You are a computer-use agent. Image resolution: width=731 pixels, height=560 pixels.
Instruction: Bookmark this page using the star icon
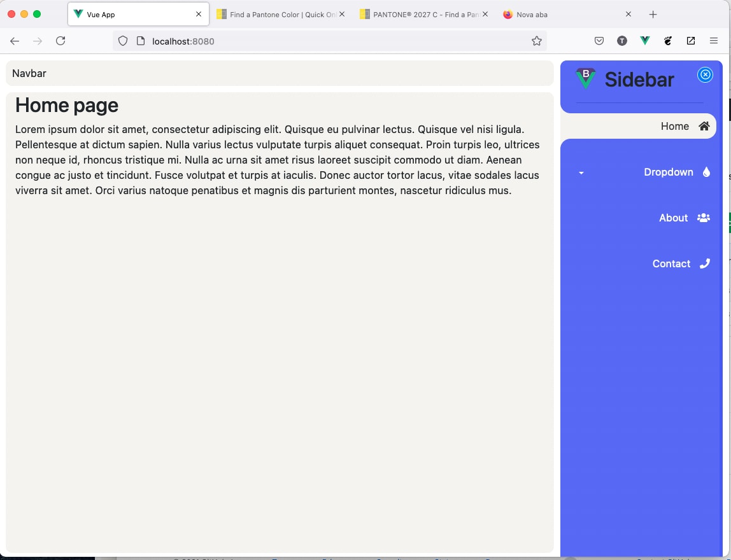(537, 40)
